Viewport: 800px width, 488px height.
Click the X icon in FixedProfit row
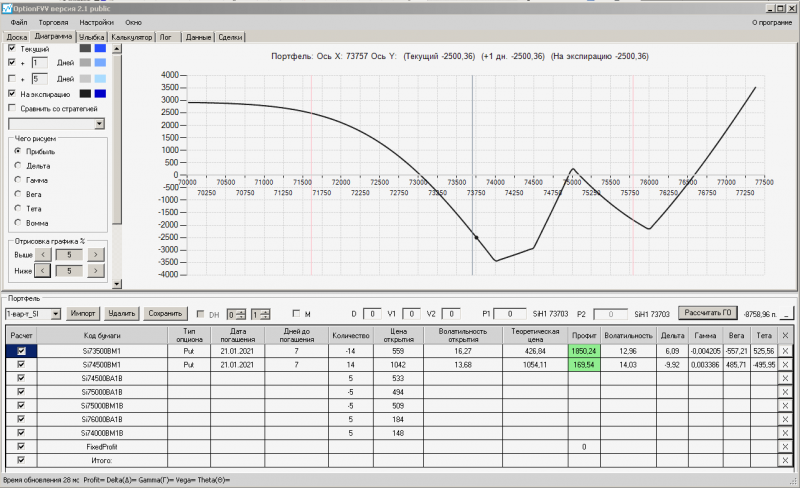785,447
